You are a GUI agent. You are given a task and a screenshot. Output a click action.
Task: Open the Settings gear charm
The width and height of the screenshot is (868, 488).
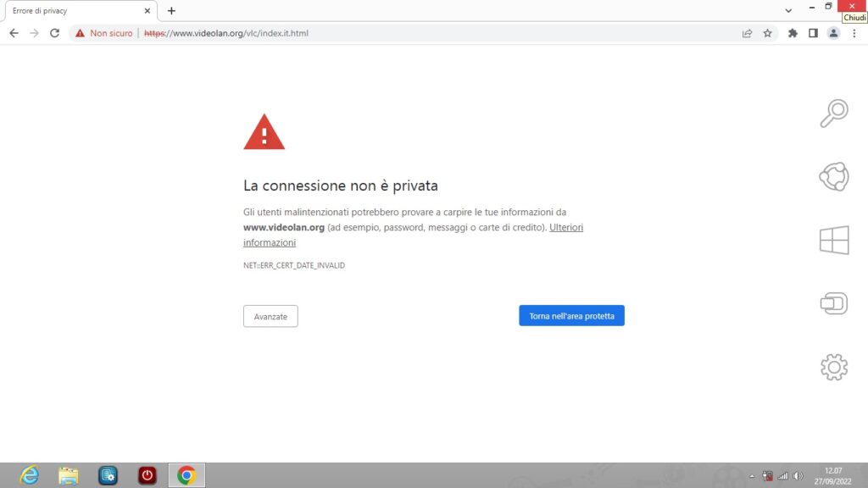pos(834,367)
